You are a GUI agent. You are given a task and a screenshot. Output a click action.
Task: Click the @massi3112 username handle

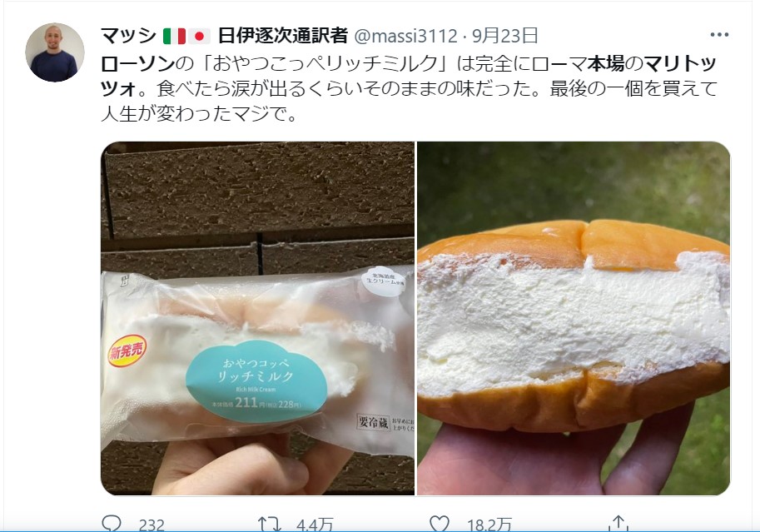tap(406, 36)
